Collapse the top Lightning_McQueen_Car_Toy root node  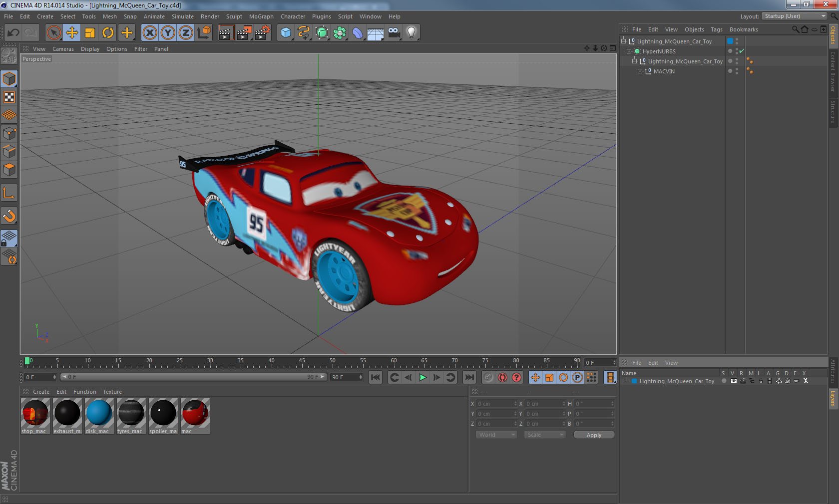[x=624, y=41]
